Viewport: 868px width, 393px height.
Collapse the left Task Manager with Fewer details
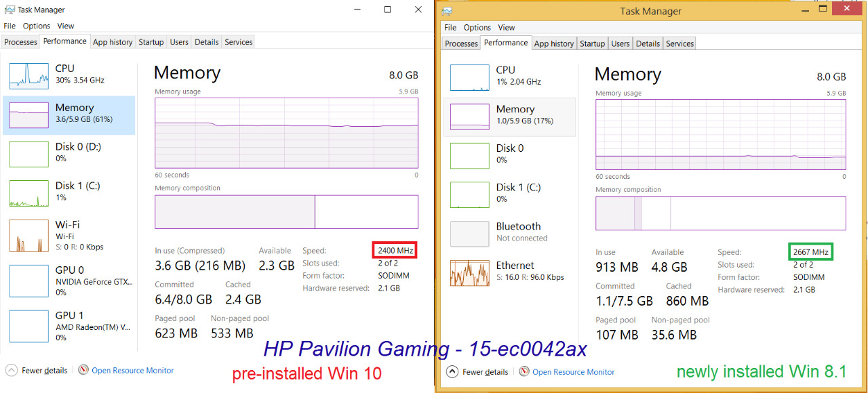37,371
